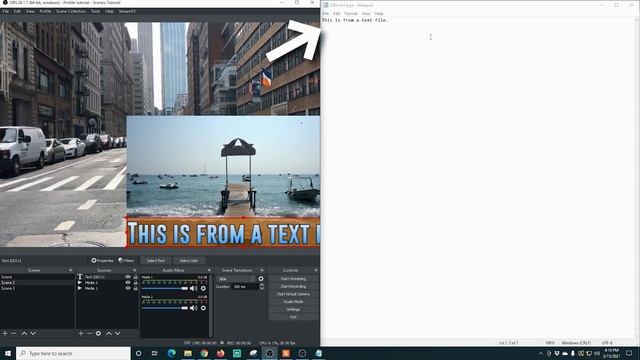Open the Format menu in Notepad
The width and height of the screenshot is (640, 360).
pos(351,13)
